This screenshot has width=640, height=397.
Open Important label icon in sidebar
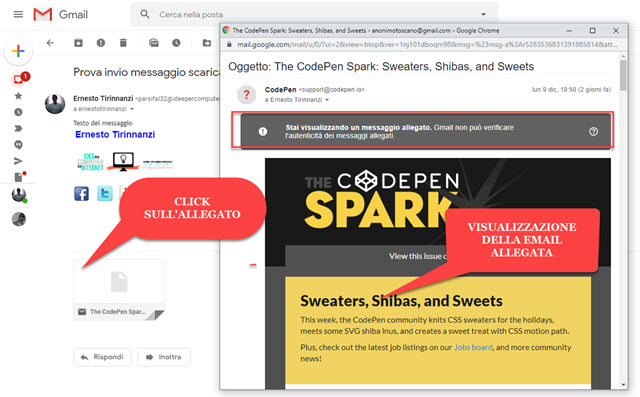tap(18, 129)
